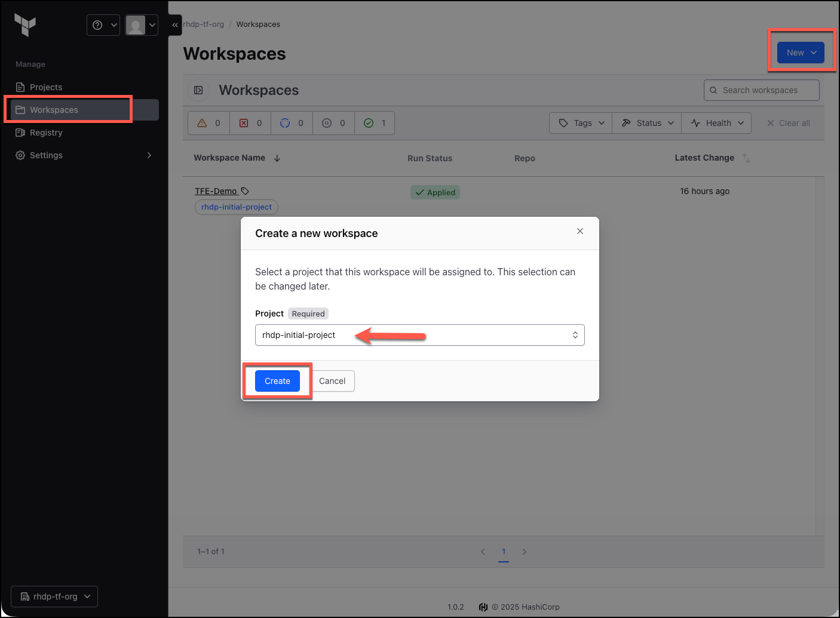This screenshot has height=618, width=840.
Task: Filter by applied green check count
Action: pos(375,123)
